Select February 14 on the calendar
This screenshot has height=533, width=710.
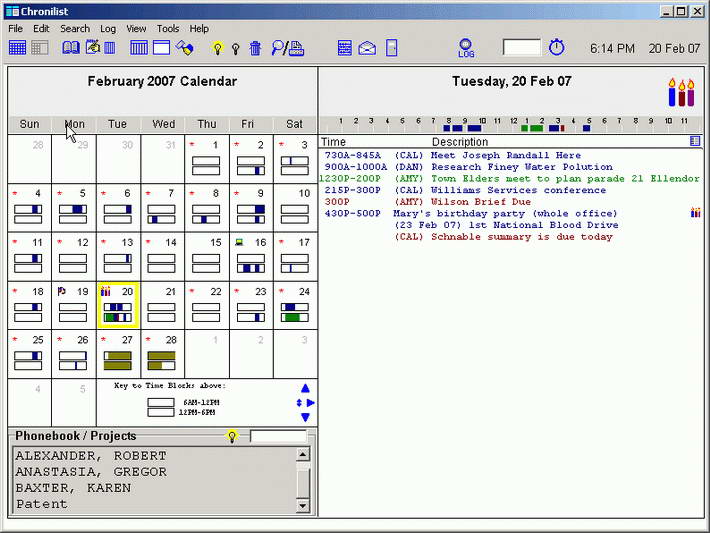click(x=162, y=256)
